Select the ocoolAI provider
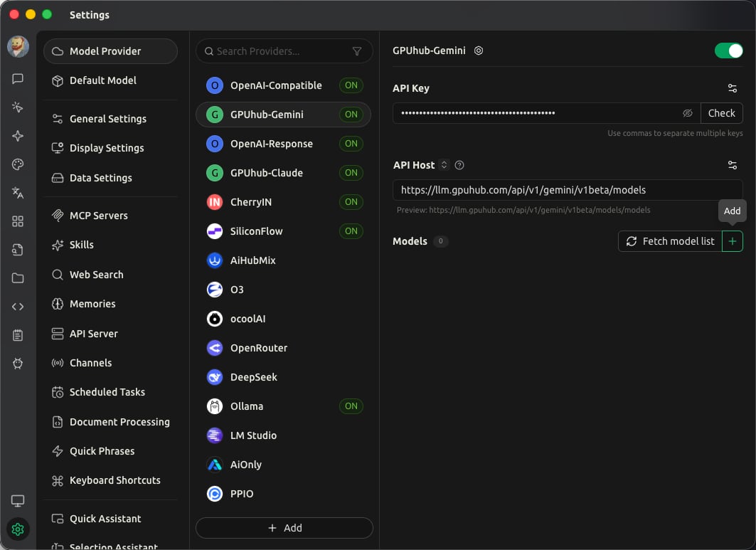 (x=284, y=319)
